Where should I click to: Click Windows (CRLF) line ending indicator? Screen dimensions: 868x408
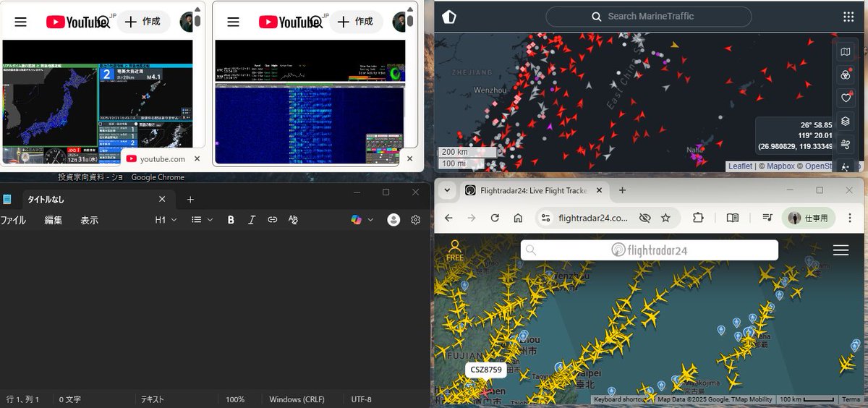point(297,399)
